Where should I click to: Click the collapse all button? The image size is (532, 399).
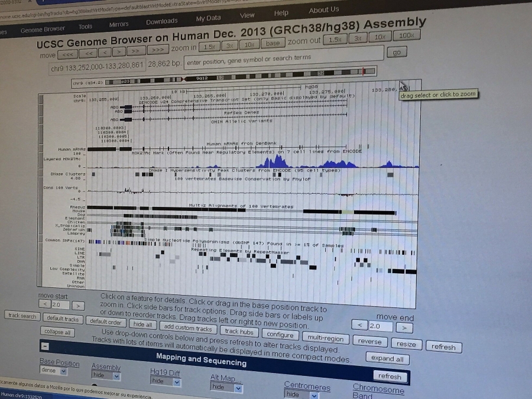click(x=57, y=332)
